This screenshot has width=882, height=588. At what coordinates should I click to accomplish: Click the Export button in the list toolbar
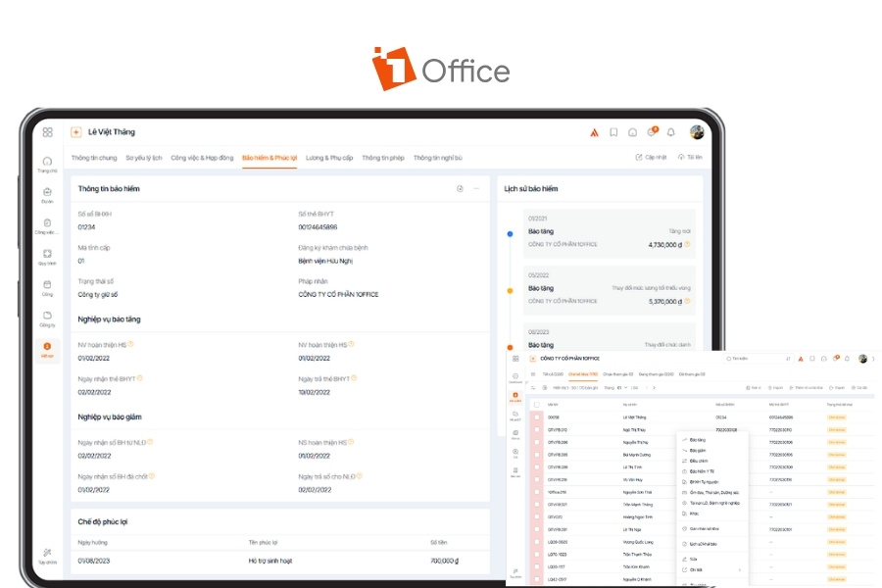[x=837, y=388]
